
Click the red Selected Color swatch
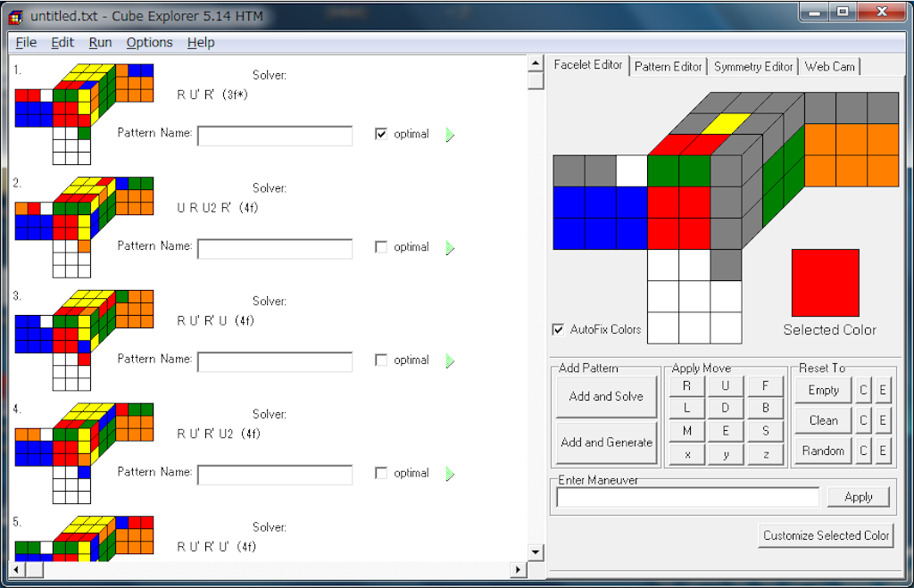[x=826, y=283]
